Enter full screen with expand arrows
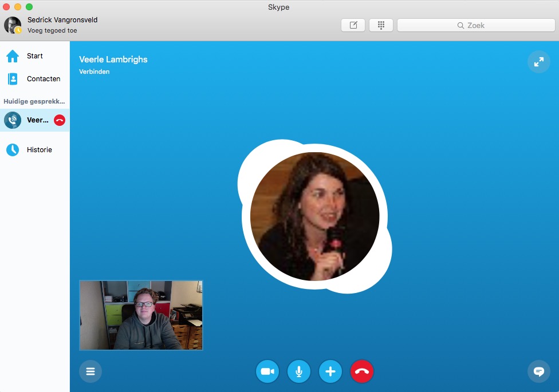The width and height of the screenshot is (559, 392). coord(539,62)
